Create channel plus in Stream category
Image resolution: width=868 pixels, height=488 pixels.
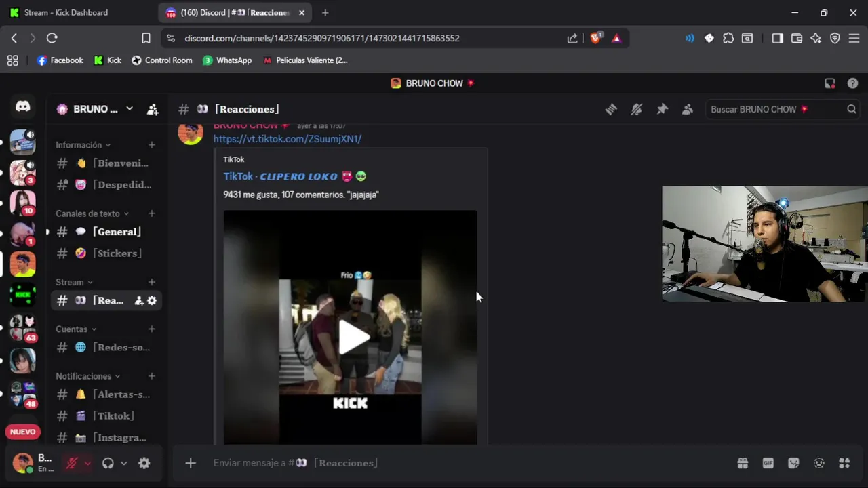pos(152,282)
